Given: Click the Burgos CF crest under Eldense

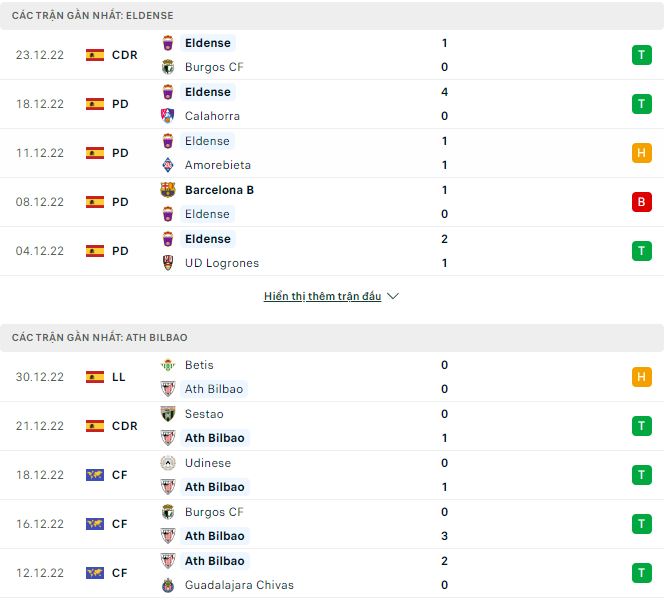Looking at the screenshot, I should 168,67.
